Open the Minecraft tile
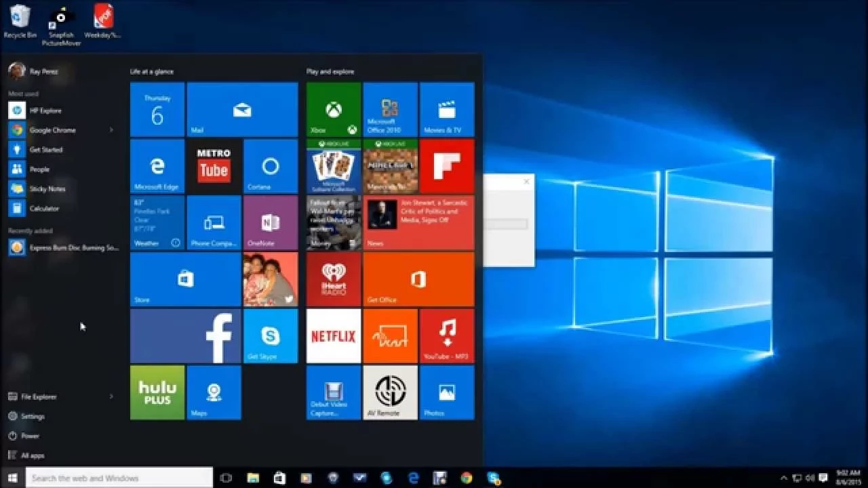868x488 pixels. pyautogui.click(x=390, y=166)
